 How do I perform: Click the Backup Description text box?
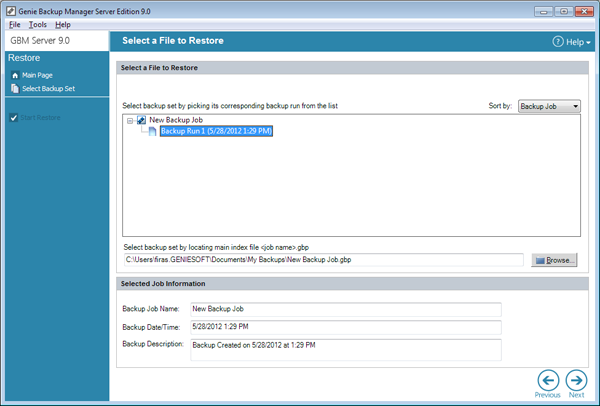tap(346, 350)
